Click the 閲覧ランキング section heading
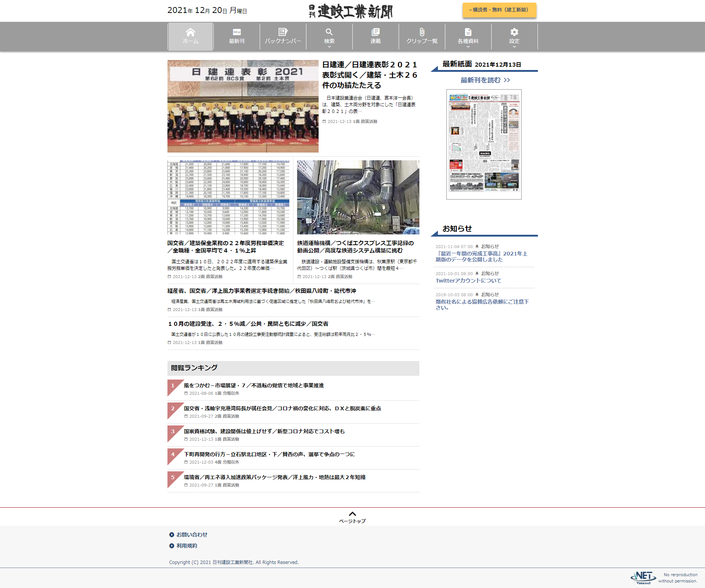 tap(194, 368)
